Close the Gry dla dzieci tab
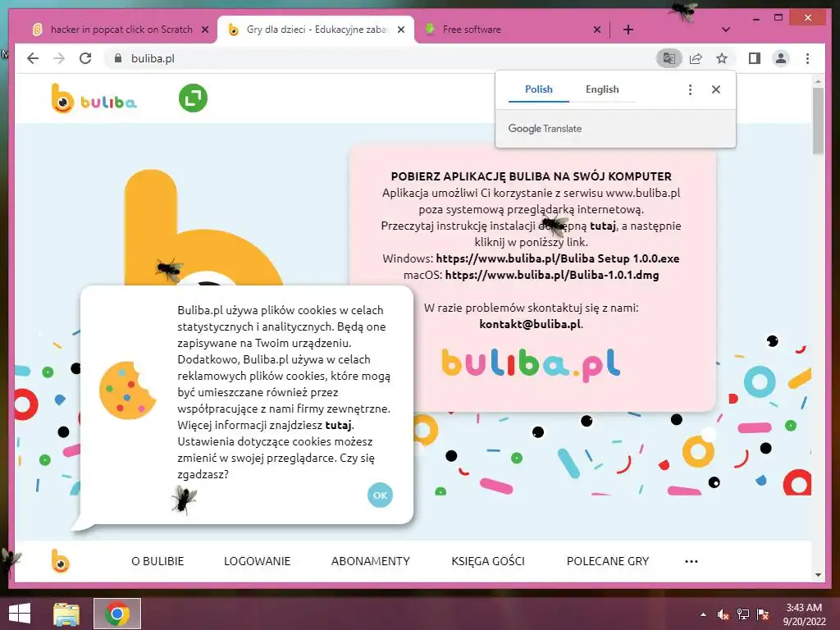The width and height of the screenshot is (840, 630). point(400,30)
